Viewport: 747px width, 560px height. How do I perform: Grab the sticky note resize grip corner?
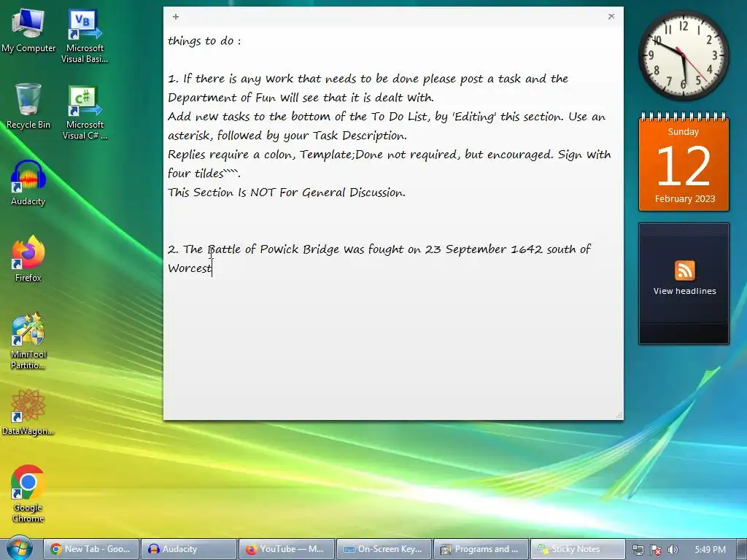[x=619, y=416]
